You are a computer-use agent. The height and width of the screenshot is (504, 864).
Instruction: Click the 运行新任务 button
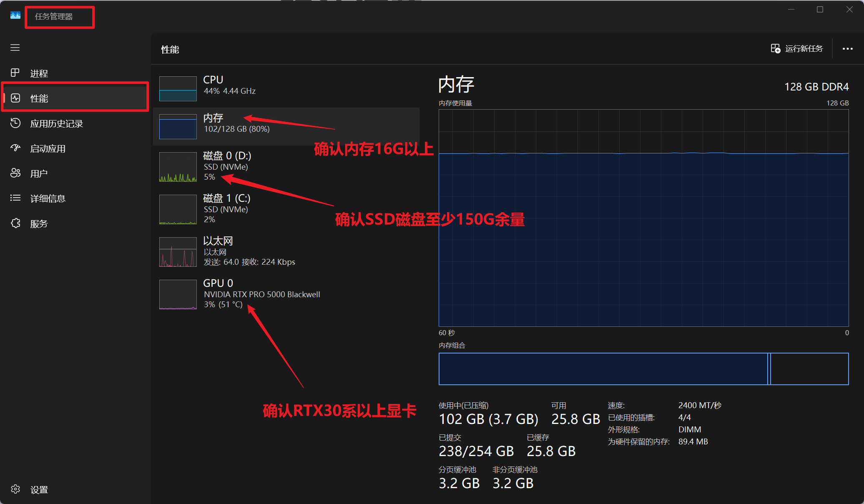pyautogui.click(x=797, y=49)
